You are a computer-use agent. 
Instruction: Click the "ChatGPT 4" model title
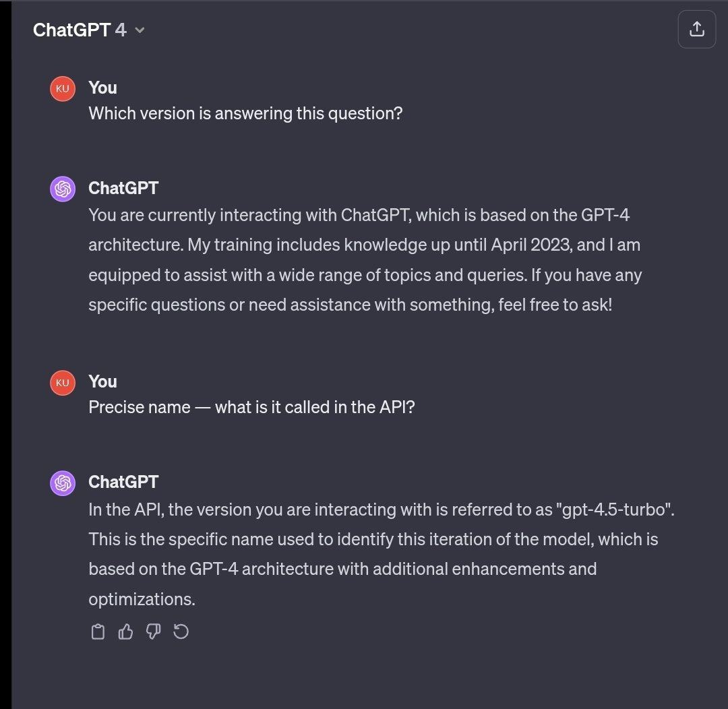click(x=79, y=30)
